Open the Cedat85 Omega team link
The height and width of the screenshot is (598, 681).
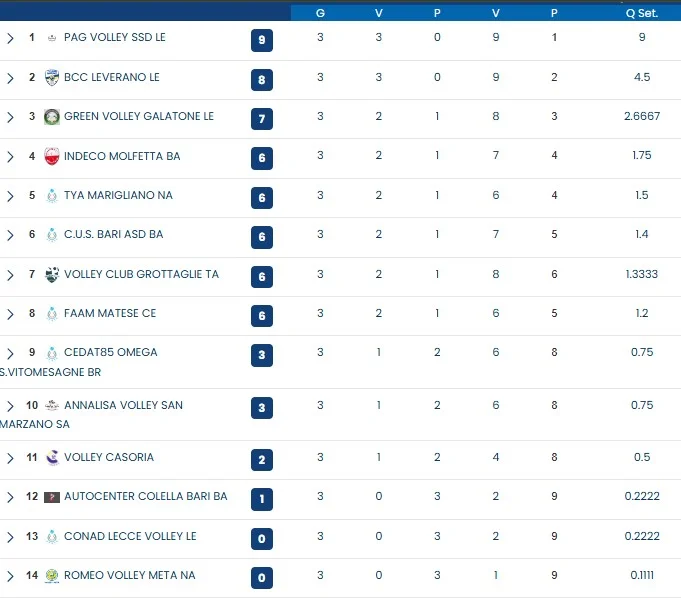pos(110,352)
